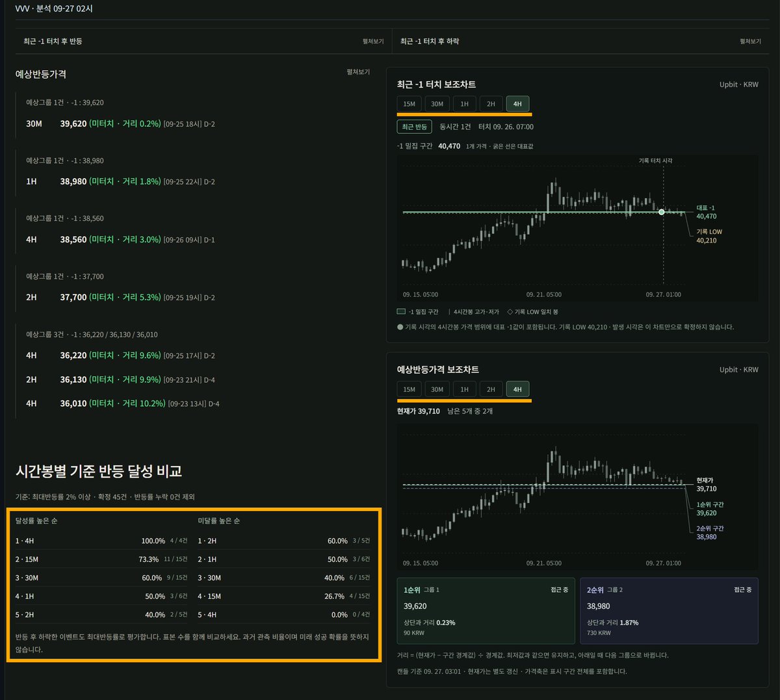Screen dimensions: 780x700
Task: Click the 3 · 30M 40.0% miss-rate row
Action: [x=284, y=578]
